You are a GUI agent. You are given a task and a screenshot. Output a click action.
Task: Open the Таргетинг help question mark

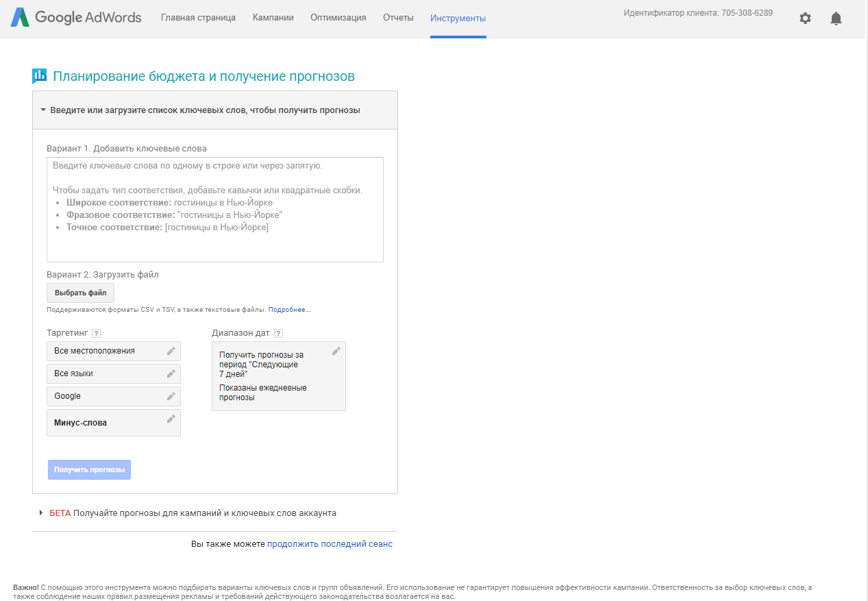(x=96, y=333)
